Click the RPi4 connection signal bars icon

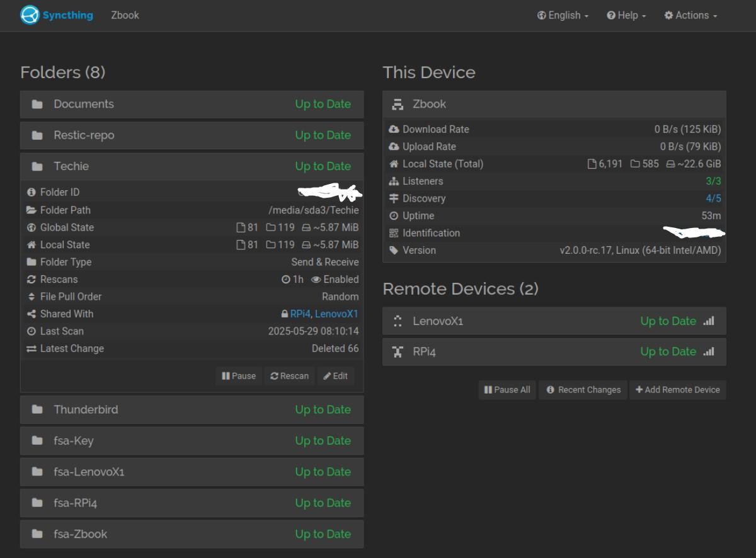[709, 351]
